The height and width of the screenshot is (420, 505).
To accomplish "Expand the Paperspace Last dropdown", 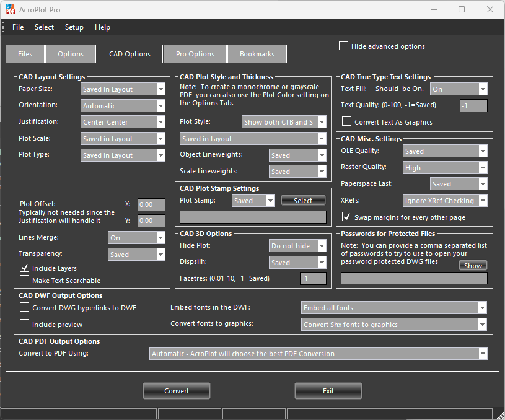I will click(x=459, y=184).
